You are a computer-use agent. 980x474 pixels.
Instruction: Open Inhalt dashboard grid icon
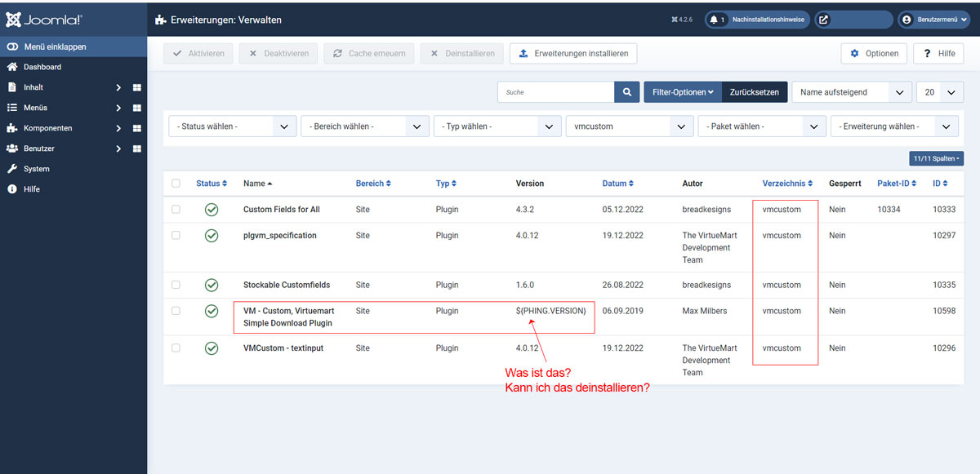pyautogui.click(x=137, y=87)
